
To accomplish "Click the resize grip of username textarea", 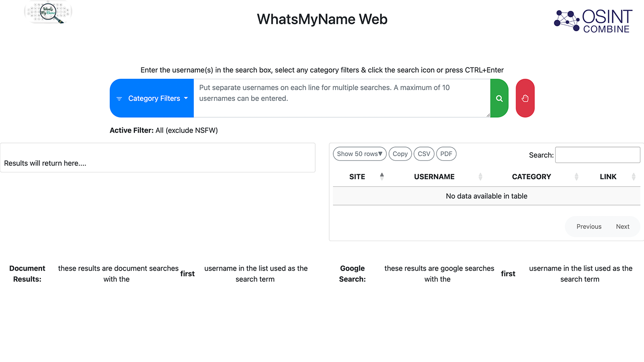I will coord(488,115).
